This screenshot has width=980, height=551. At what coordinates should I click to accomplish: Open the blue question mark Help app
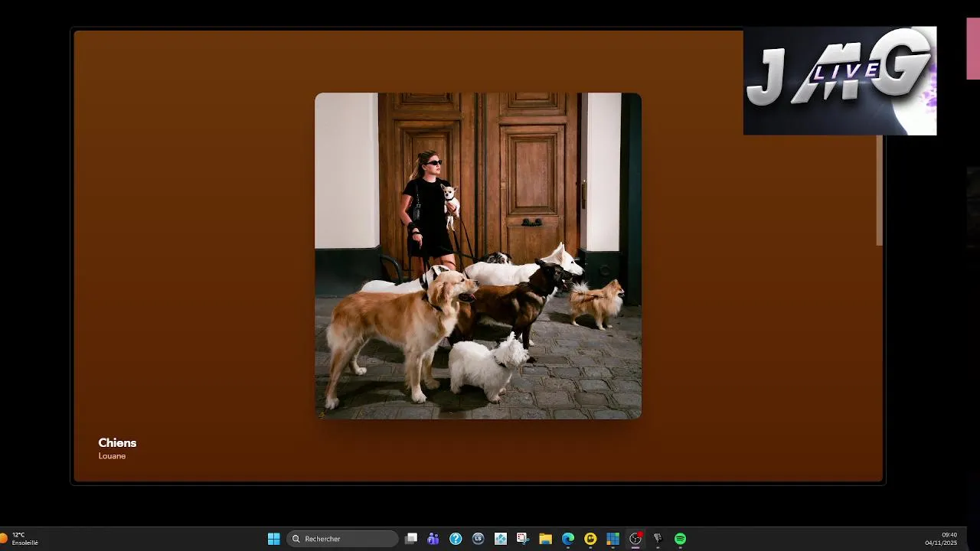[456, 539]
